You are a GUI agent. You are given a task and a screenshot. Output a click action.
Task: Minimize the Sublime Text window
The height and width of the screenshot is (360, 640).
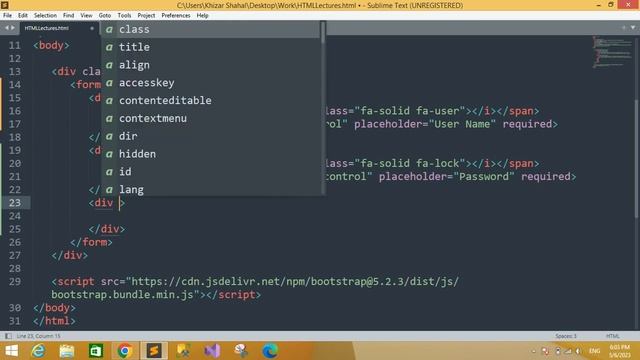[x=598, y=5]
